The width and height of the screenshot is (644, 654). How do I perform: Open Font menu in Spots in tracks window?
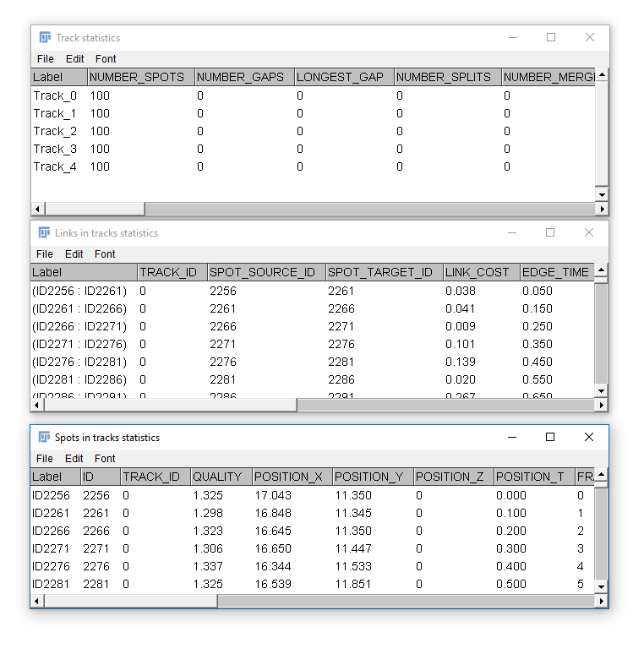105,459
